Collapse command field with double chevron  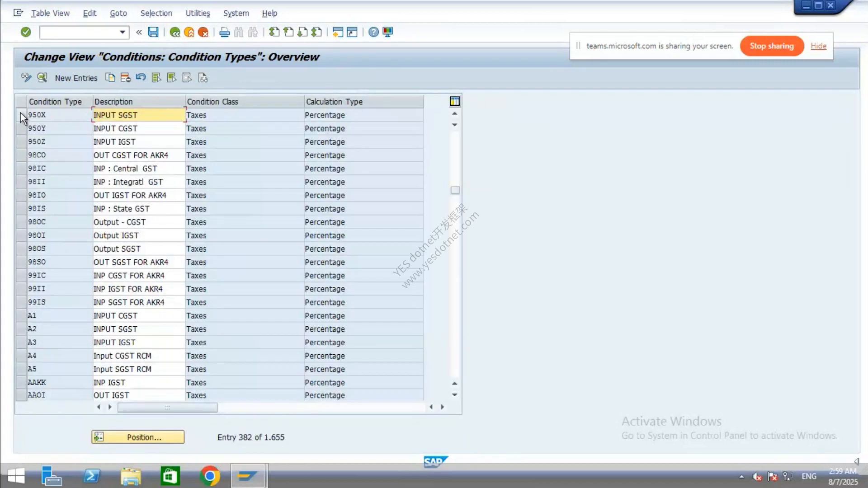139,32
